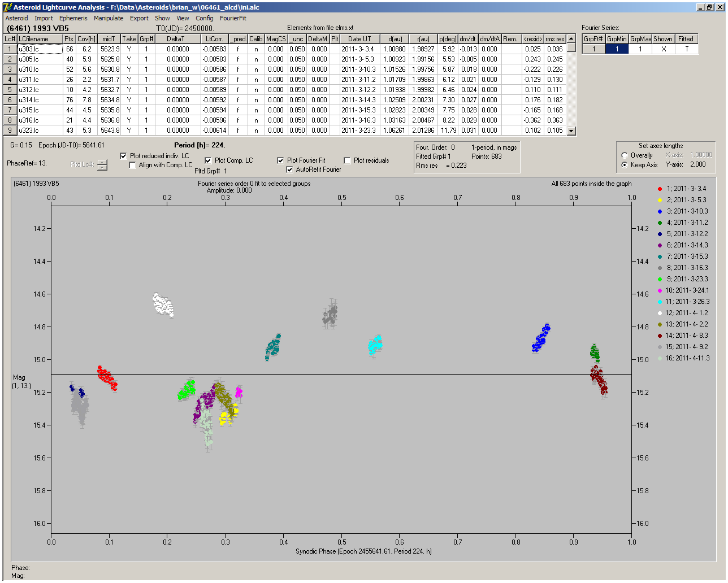728x583 pixels.
Task: Click green legend dot for 2011-3-11.2
Action: click(x=660, y=223)
